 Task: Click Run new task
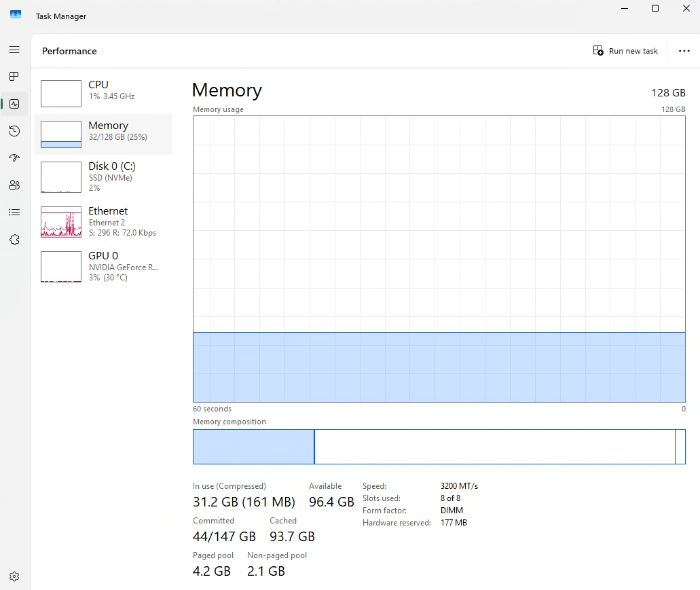click(625, 51)
